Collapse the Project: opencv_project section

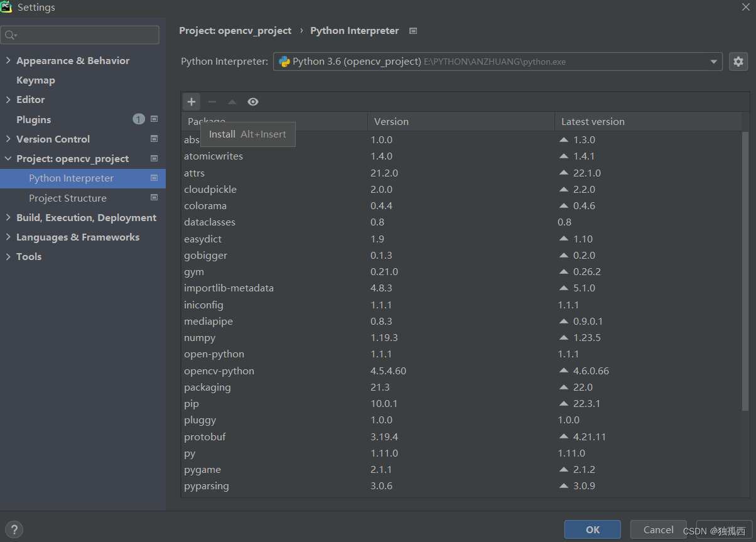pos(8,159)
